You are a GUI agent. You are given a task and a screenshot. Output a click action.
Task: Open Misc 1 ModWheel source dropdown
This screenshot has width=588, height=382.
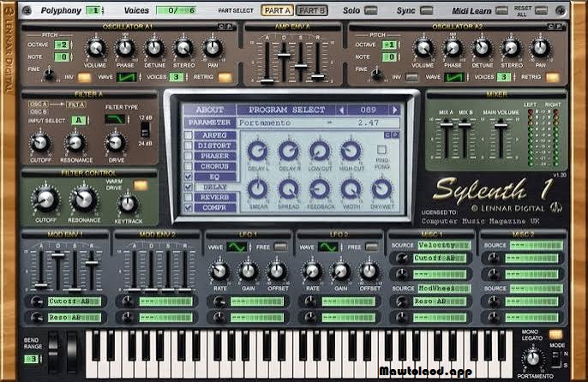tap(444, 289)
